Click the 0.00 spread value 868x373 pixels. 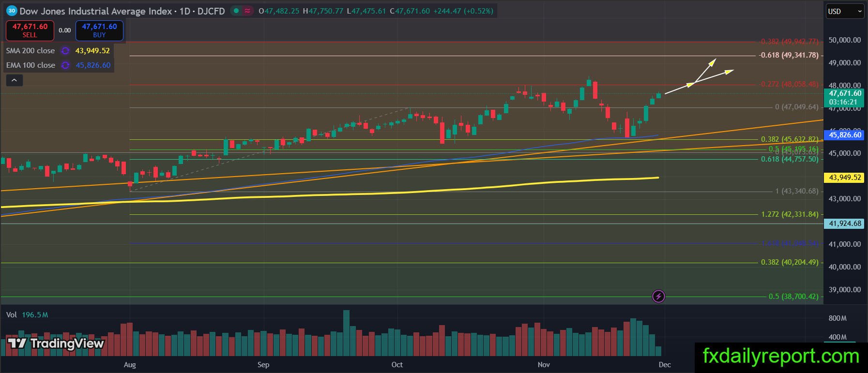(x=65, y=30)
